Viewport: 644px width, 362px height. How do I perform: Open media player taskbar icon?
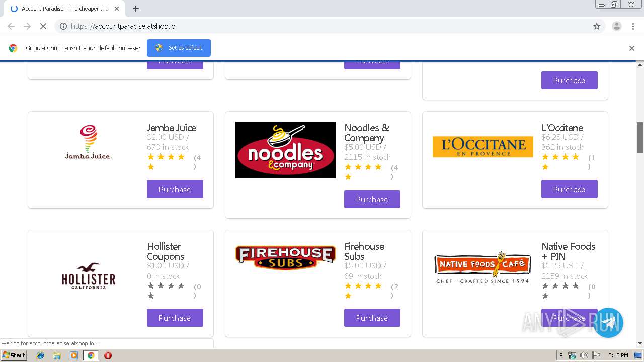point(74,355)
